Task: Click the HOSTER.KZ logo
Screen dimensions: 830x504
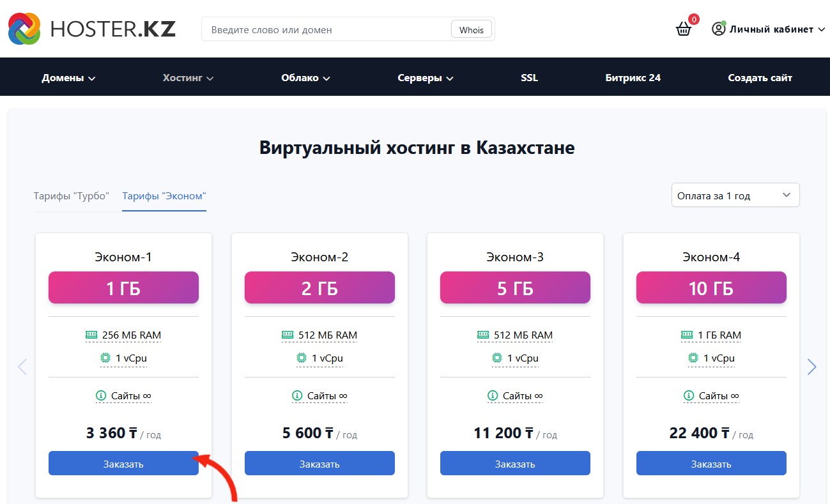Action: tap(91, 29)
